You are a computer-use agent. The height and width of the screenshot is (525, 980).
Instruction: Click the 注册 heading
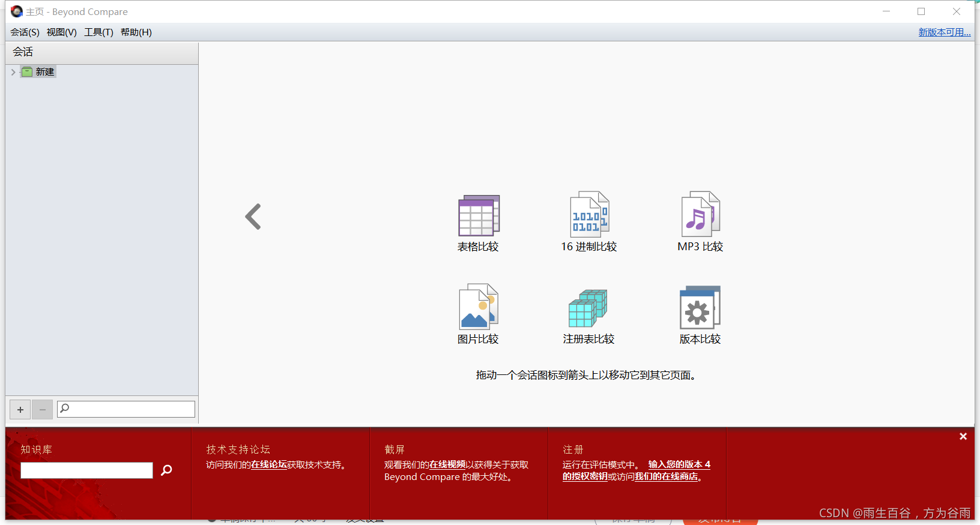pos(573,449)
